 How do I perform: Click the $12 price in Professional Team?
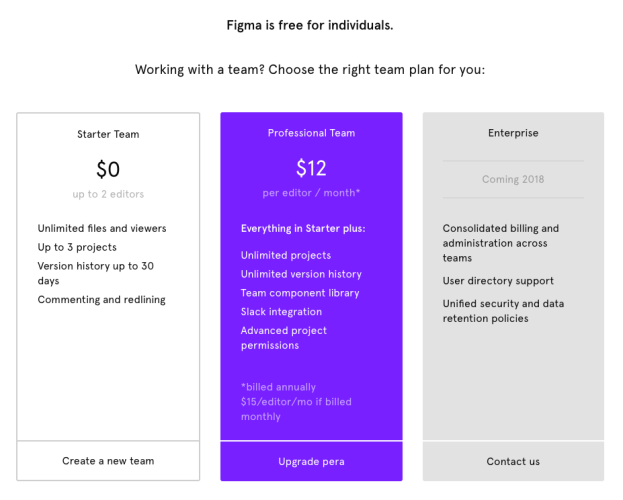[x=312, y=168]
